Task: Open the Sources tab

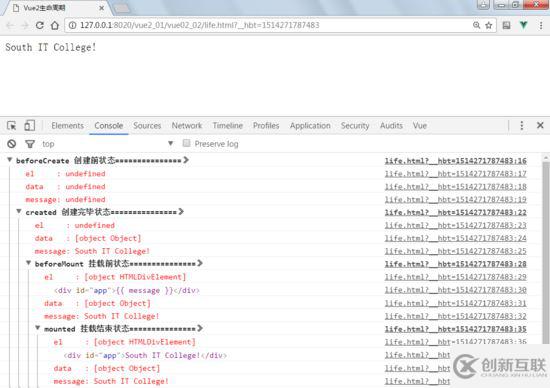Action: click(x=147, y=126)
